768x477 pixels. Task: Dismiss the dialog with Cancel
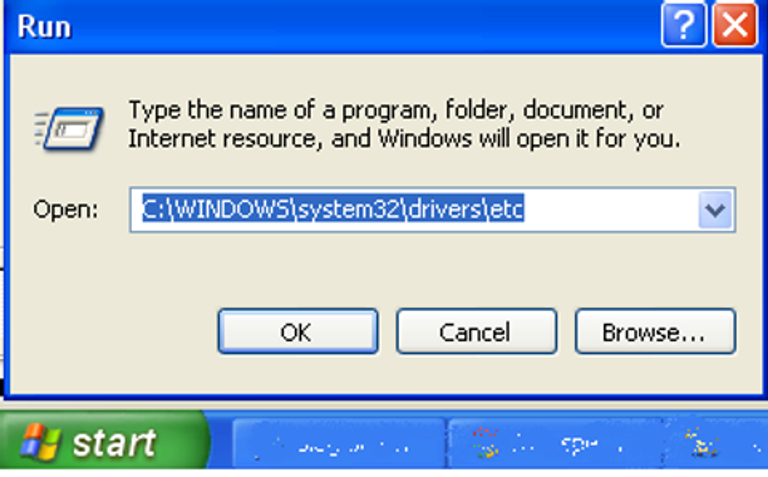[x=476, y=332]
